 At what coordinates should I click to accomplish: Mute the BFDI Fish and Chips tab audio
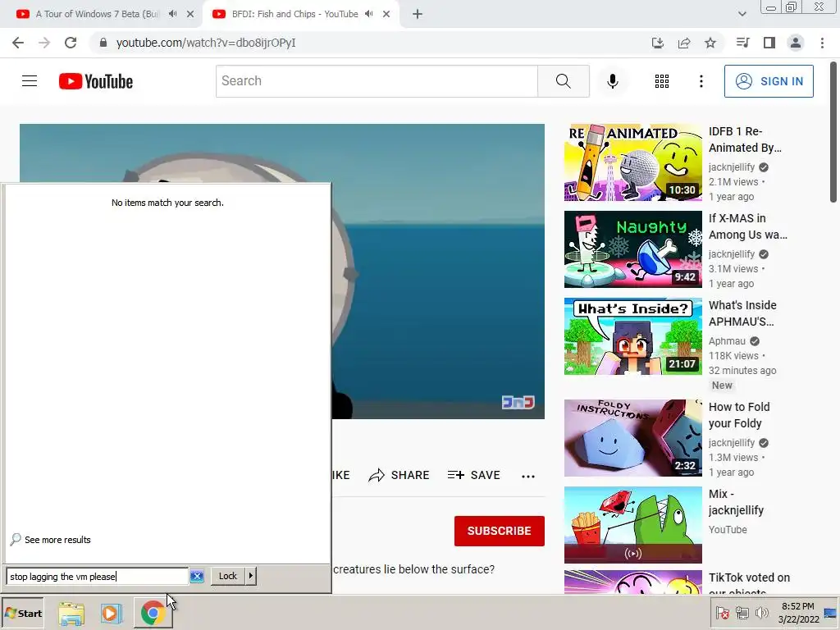(x=368, y=14)
